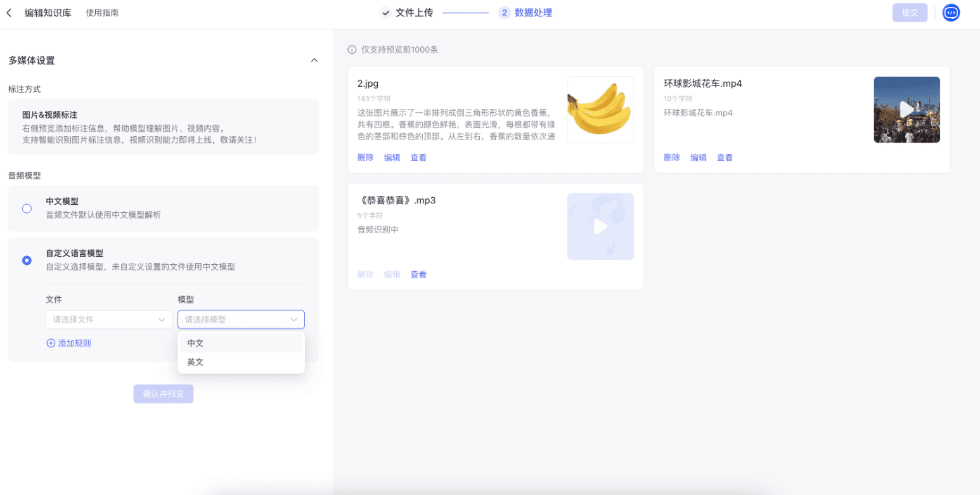Click the info icon beside 仅支持预览前1000条
Image resolution: width=980 pixels, height=495 pixels.
click(x=352, y=50)
